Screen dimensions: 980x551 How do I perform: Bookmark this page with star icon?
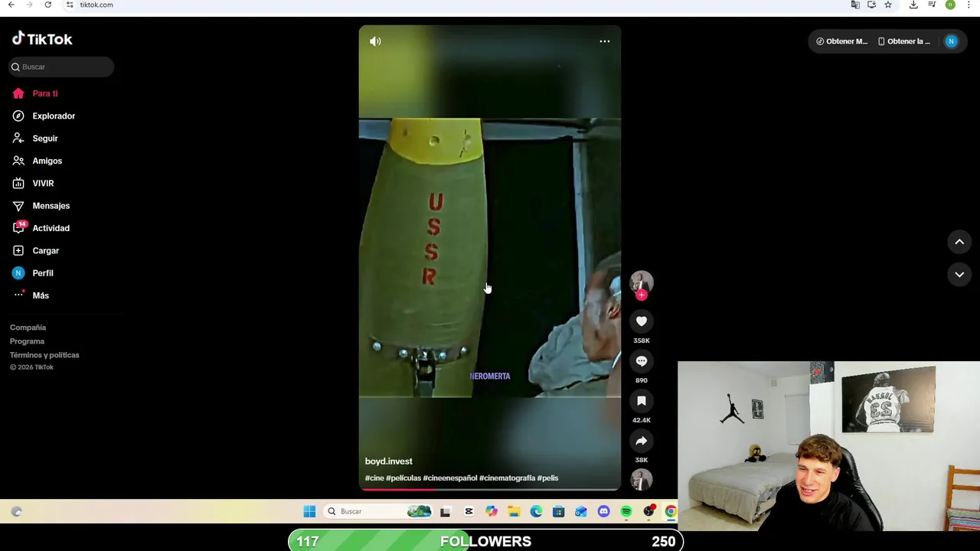click(x=888, y=5)
